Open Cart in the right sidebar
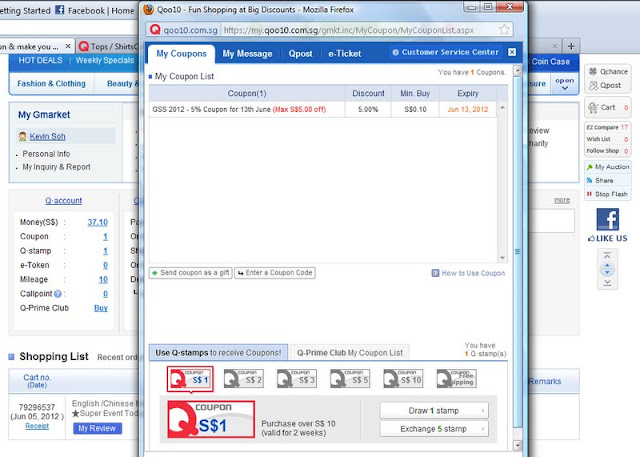This screenshot has width=640, height=457. (607, 107)
